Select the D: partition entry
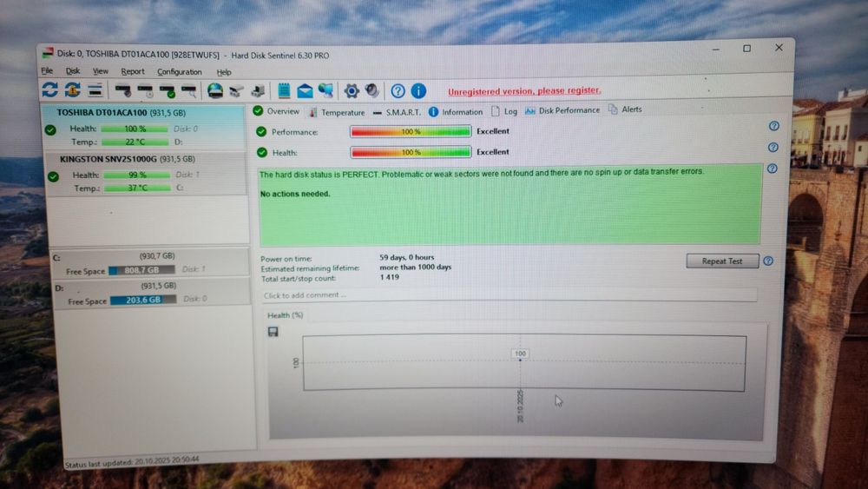 click(152, 293)
